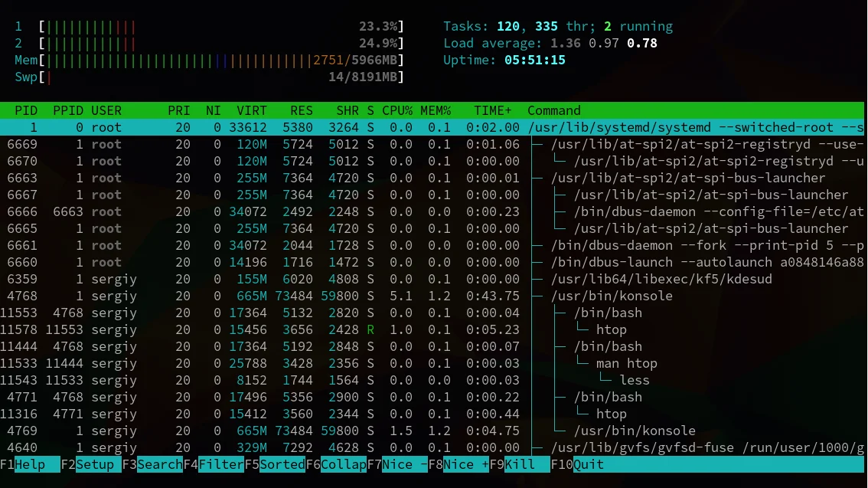Select the systemd process row PID 1
The height and width of the screenshot is (488, 868).
coord(432,127)
